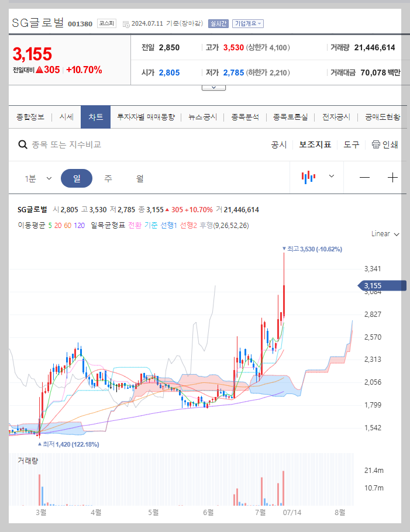Screen dimensions: 410x532
Task: Click the 최저 1,420 low marker
Action: click(x=68, y=444)
